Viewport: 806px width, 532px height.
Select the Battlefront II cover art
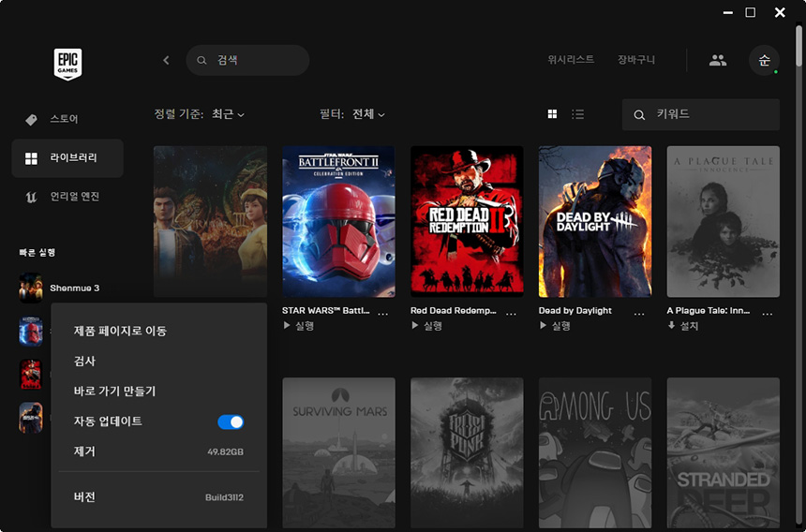(x=338, y=221)
